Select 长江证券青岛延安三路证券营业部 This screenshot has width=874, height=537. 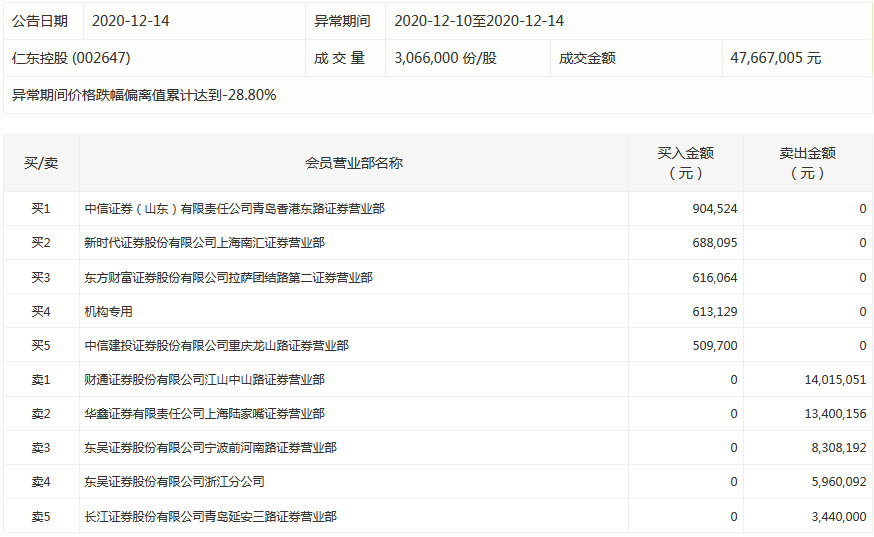(210, 516)
